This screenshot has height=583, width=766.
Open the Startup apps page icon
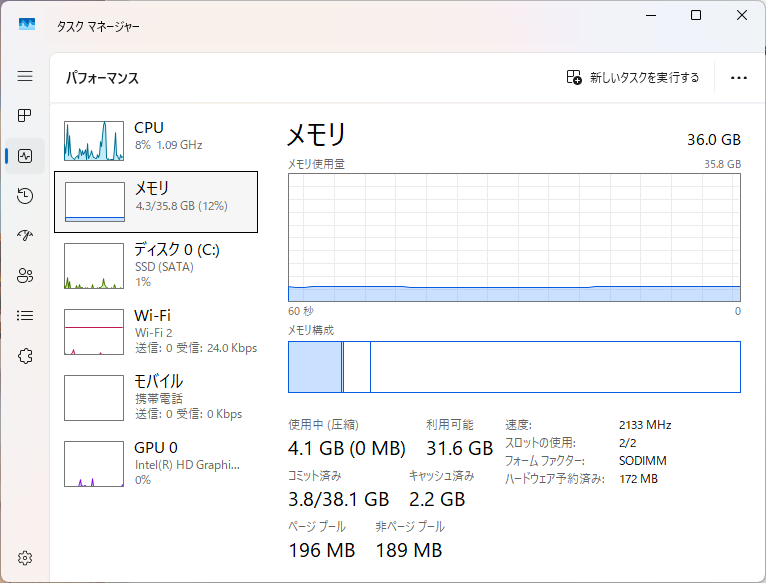tap(25, 236)
